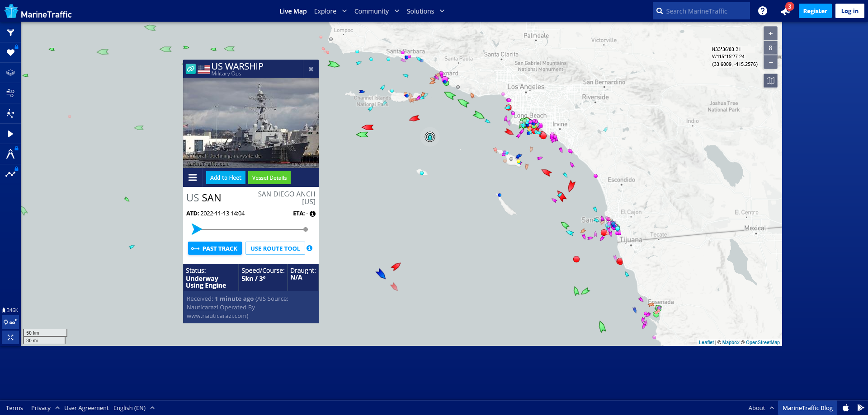Open My Fleets heart icon
The image size is (868, 415).
10,53
